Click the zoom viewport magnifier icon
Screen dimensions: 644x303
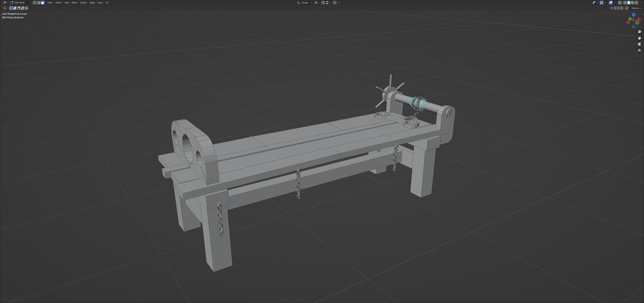pos(639,32)
